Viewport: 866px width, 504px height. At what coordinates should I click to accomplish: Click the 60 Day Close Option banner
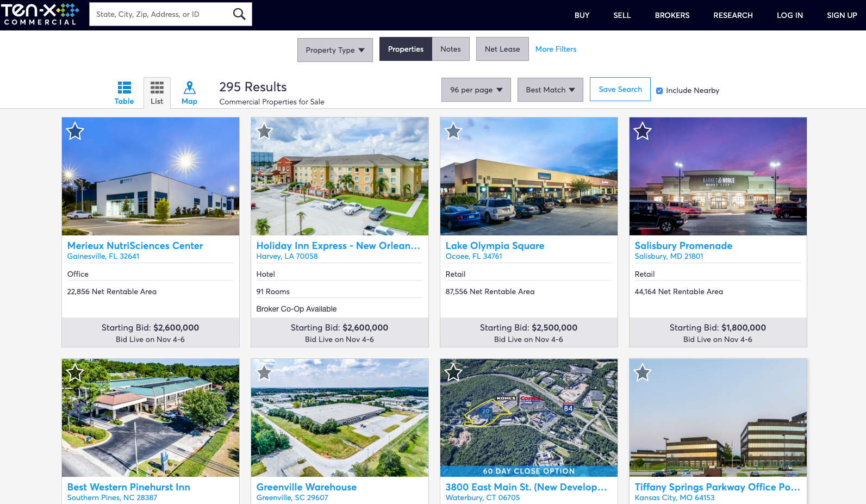tap(529, 471)
